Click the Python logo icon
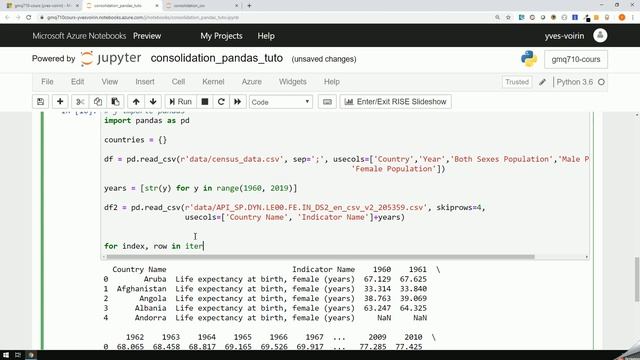 tap(529, 59)
